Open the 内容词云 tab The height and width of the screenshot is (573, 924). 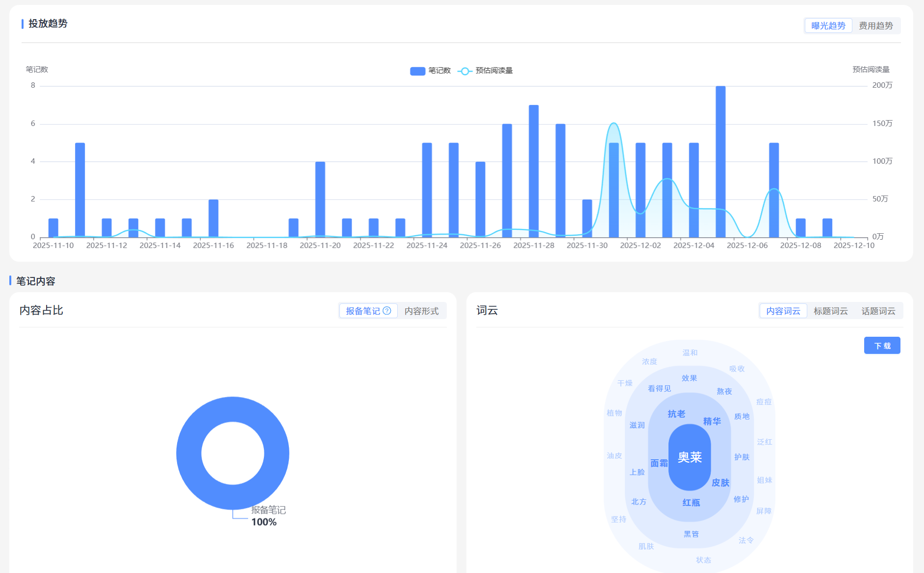click(x=783, y=311)
